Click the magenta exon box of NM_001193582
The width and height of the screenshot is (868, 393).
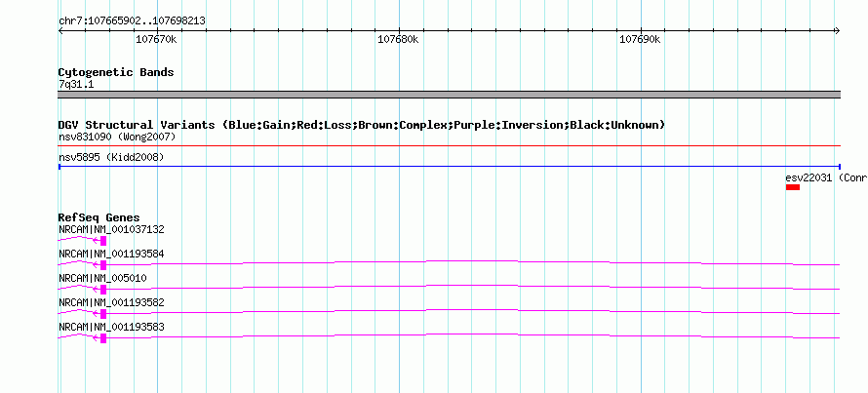click(x=103, y=314)
